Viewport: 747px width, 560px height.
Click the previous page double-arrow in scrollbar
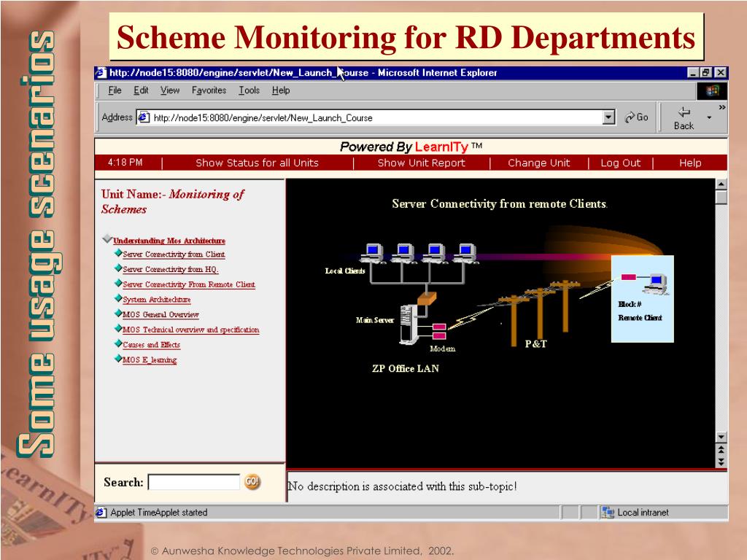(x=721, y=449)
